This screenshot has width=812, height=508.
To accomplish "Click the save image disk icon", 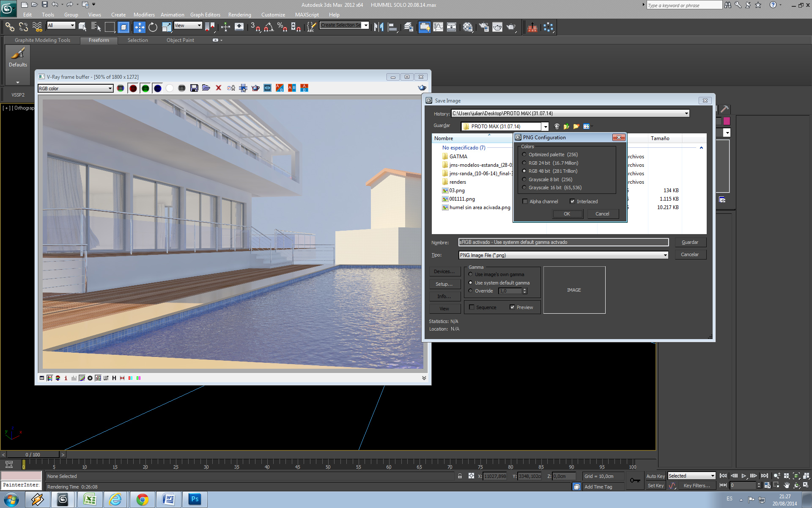I will pyautogui.click(x=194, y=88).
